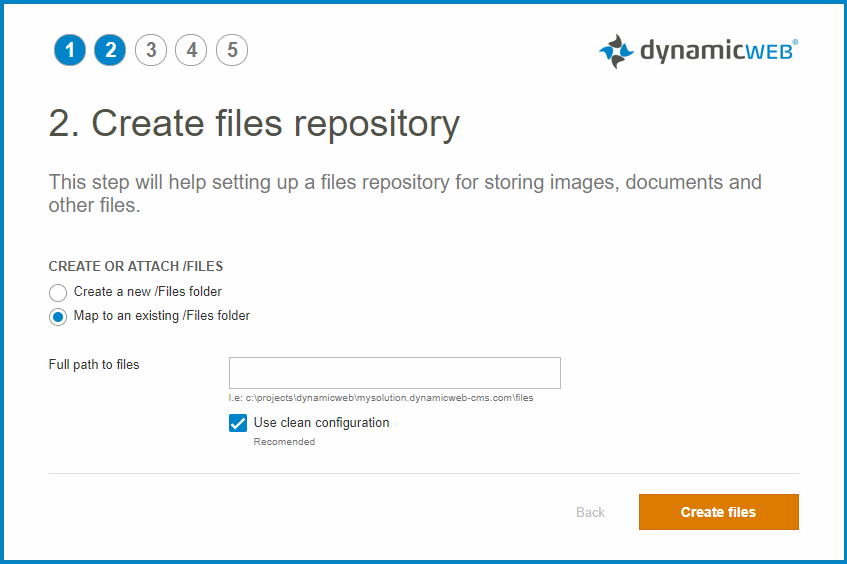Open step 5 of the wizard
This screenshot has width=847, height=564.
(x=232, y=50)
